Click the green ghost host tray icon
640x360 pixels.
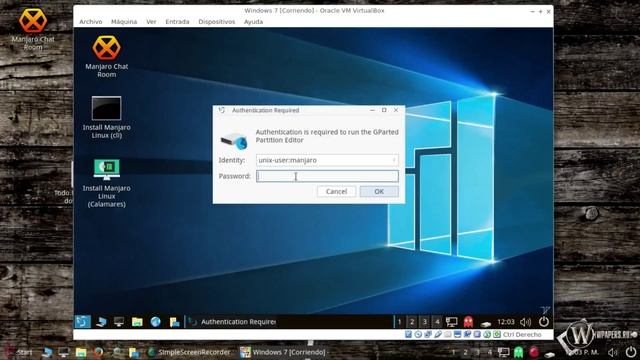coord(518,352)
